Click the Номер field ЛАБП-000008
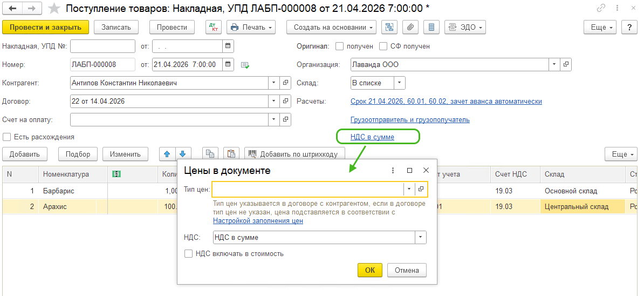Image resolution: width=644 pixels, height=296 pixels. pos(102,64)
